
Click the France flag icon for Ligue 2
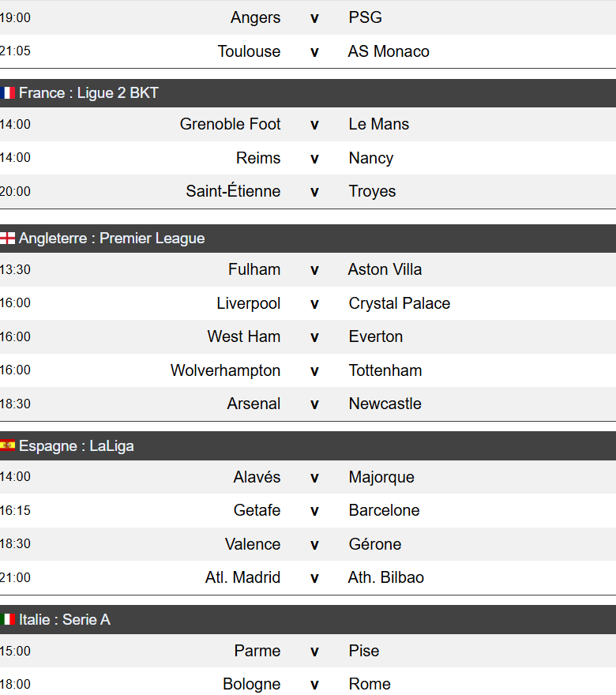click(8, 93)
